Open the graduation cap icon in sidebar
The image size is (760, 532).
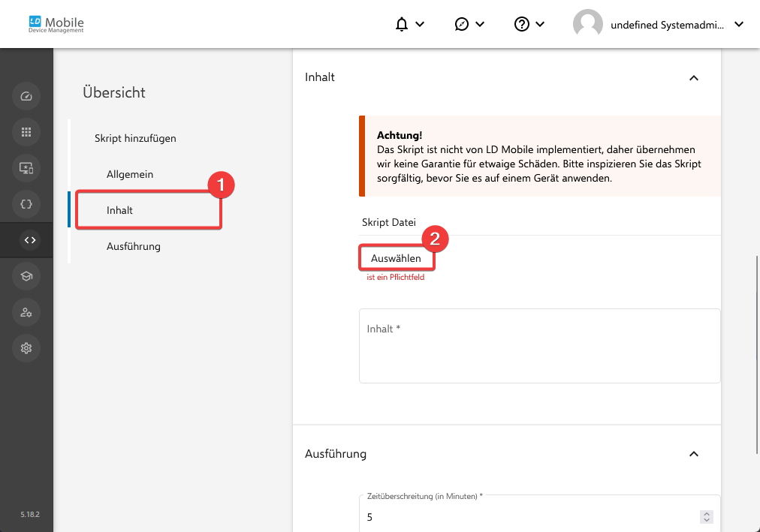coord(26,276)
